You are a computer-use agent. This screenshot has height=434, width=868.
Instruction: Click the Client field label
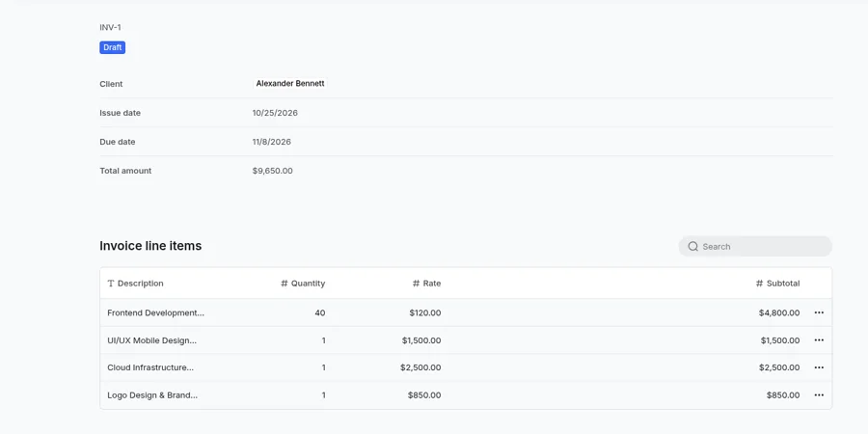111,84
